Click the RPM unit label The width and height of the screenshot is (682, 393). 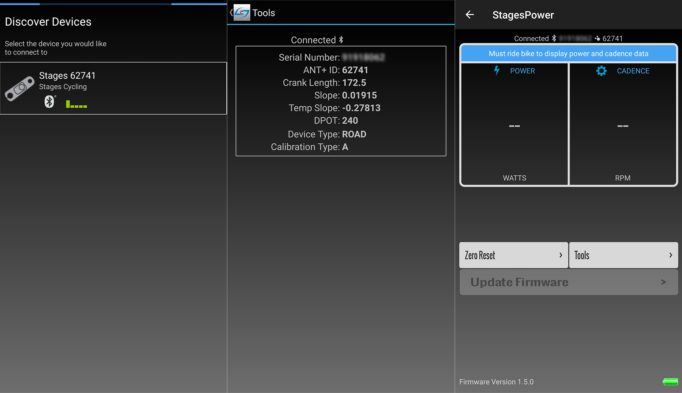point(622,178)
